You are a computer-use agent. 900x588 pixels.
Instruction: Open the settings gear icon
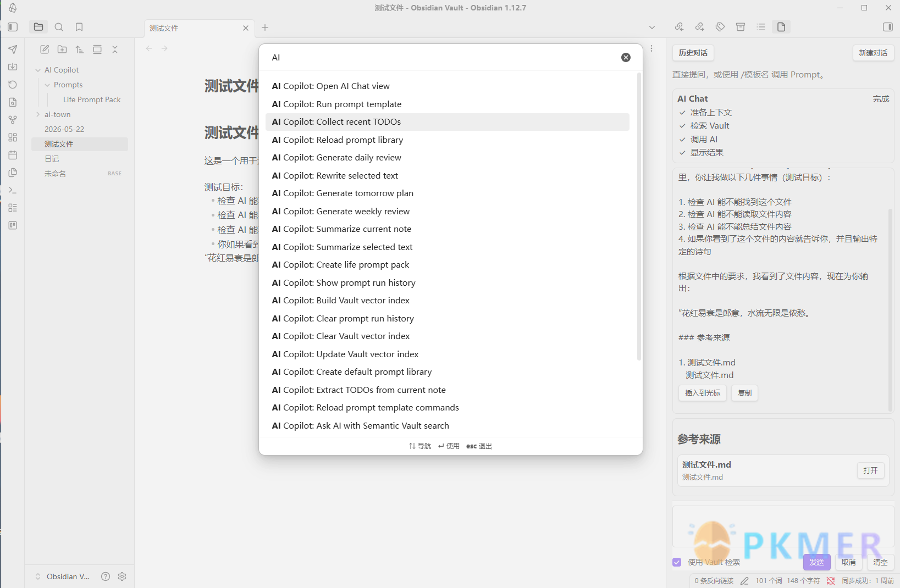pos(122,576)
